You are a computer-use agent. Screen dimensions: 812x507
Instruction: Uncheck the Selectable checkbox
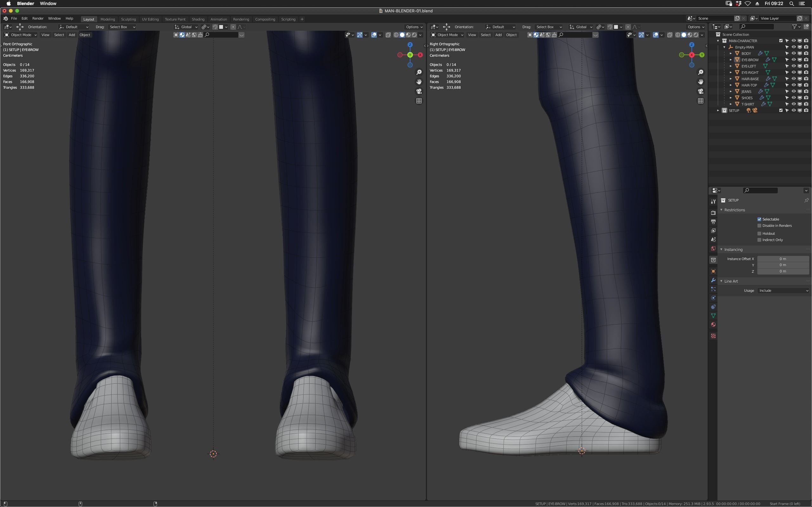click(759, 219)
